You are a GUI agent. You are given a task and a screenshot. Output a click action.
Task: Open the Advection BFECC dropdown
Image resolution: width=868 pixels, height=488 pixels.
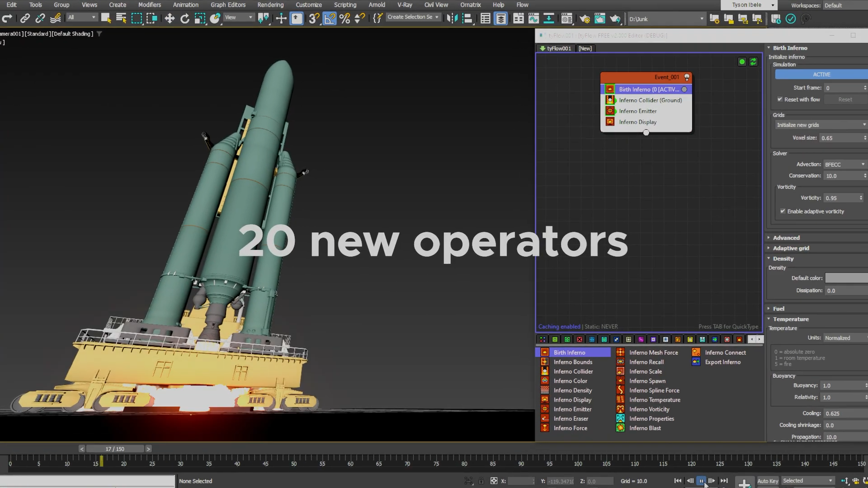844,164
